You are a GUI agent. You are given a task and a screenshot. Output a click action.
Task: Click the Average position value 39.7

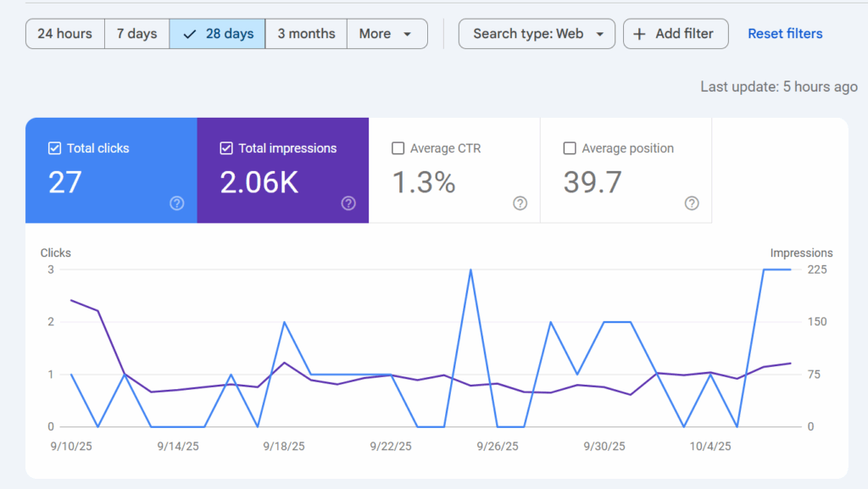(593, 182)
